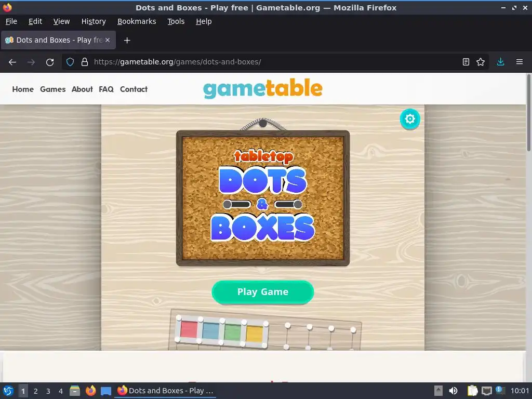Image resolution: width=532 pixels, height=399 pixels.
Task: Open the volume speaker tray icon
Action: pyautogui.click(x=453, y=391)
